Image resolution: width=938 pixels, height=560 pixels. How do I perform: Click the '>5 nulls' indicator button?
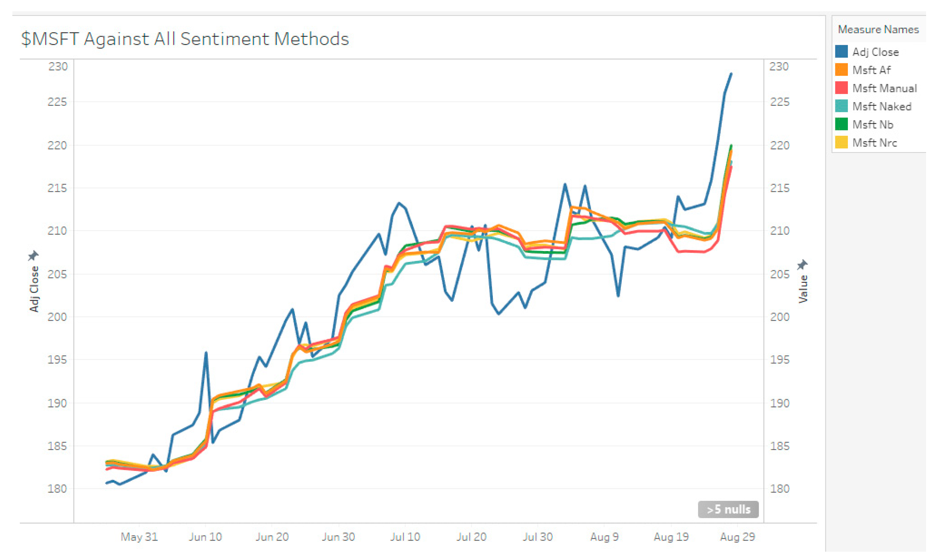pos(728,509)
